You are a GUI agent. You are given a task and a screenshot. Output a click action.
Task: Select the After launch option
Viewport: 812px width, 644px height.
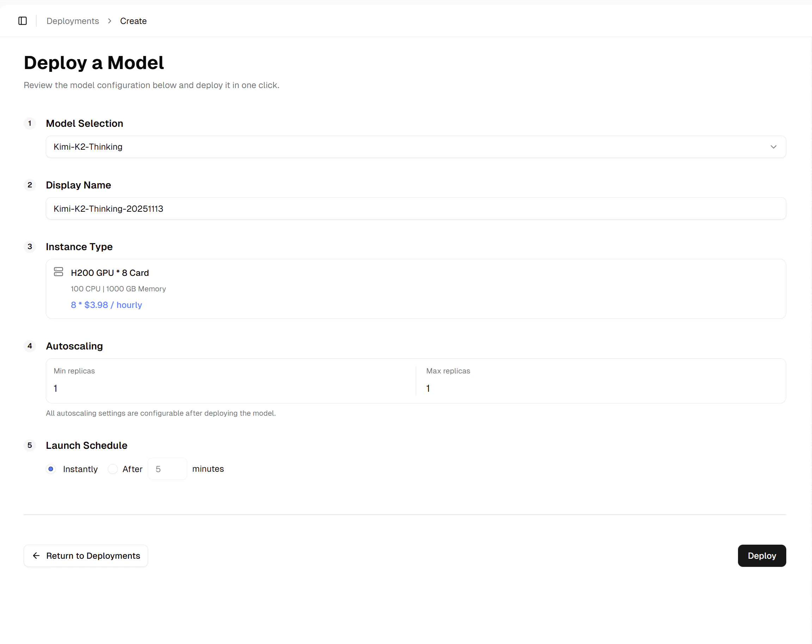(113, 469)
